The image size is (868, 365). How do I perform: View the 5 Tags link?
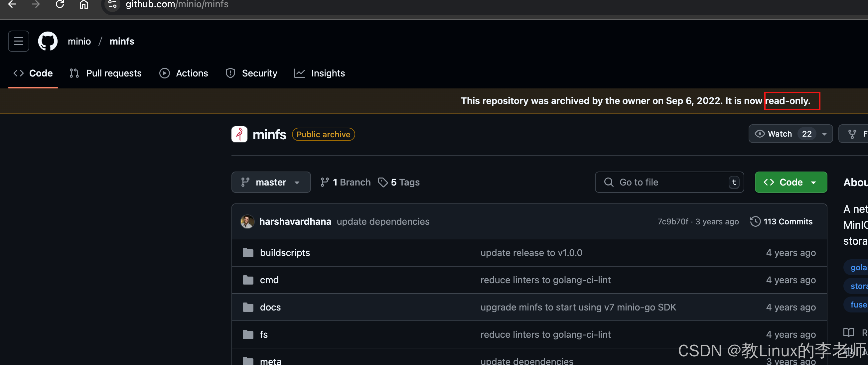[399, 182]
